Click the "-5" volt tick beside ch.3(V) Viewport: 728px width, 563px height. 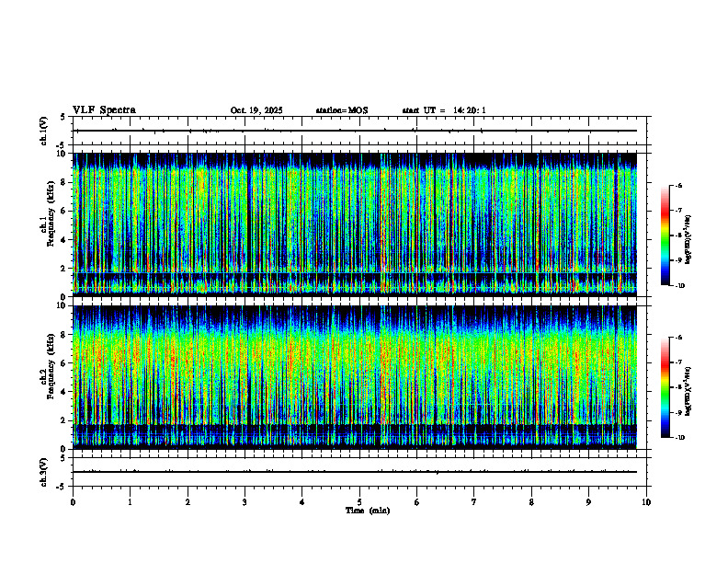(x=62, y=487)
